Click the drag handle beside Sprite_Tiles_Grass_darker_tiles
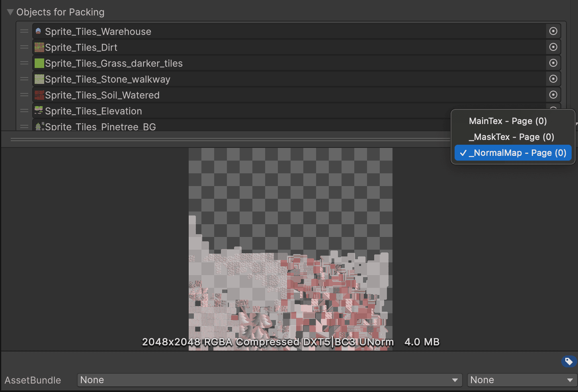Viewport: 578px width, 392px height. (x=24, y=63)
